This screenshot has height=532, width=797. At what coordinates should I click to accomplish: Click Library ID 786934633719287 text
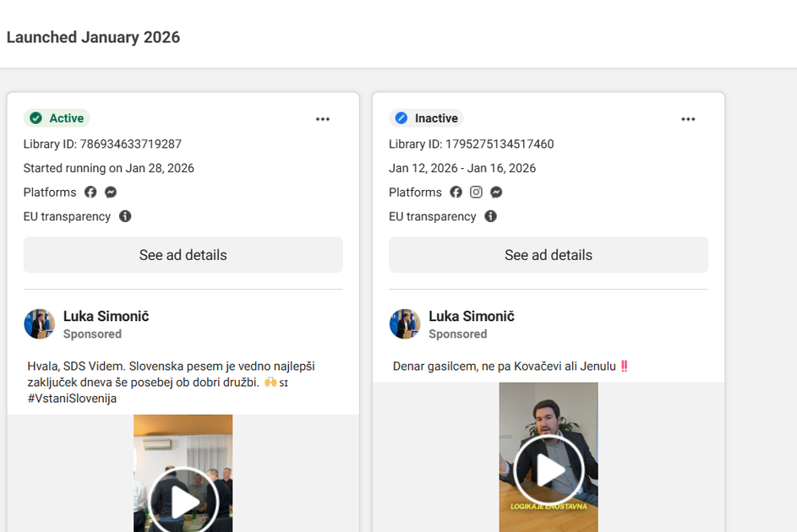[102, 144]
